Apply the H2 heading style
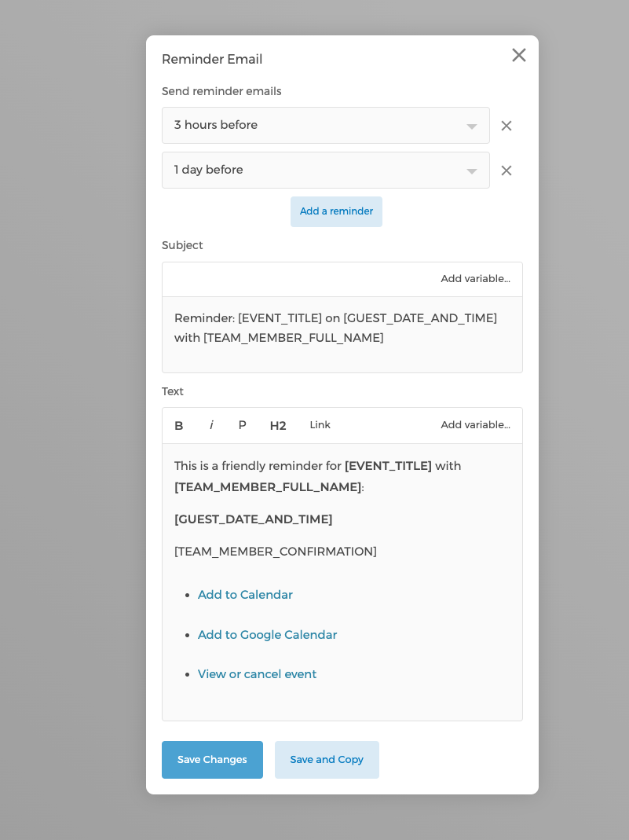 277,425
